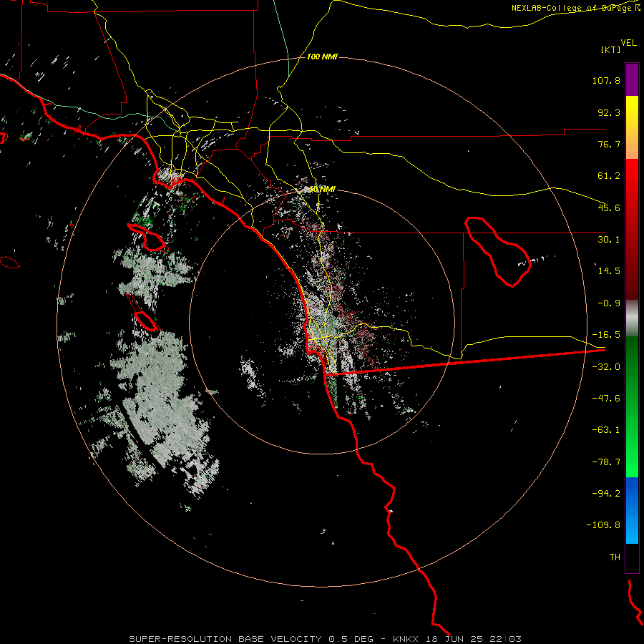This screenshot has height=644, width=644.
Task: Select the -47.6 legend value
Action: click(x=606, y=399)
